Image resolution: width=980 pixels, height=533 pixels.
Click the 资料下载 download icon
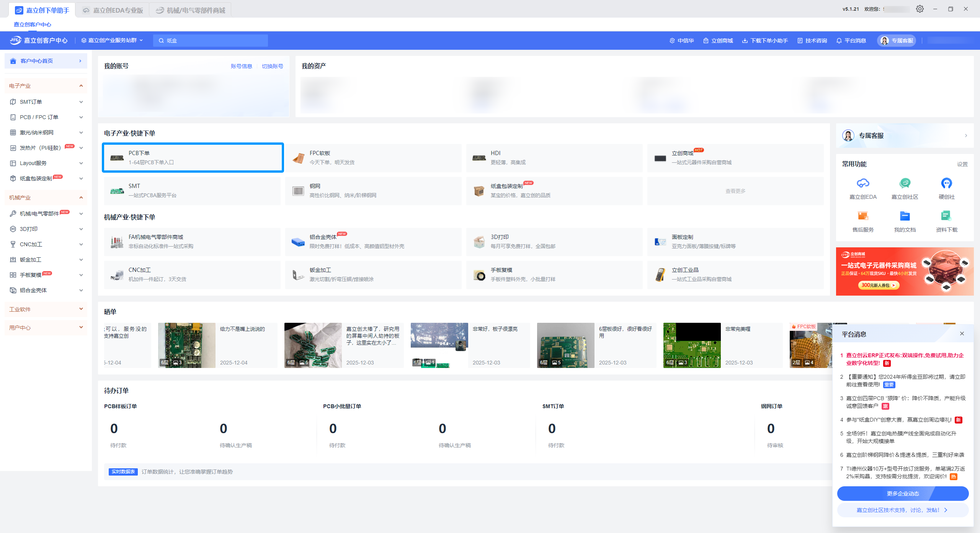[x=946, y=216]
